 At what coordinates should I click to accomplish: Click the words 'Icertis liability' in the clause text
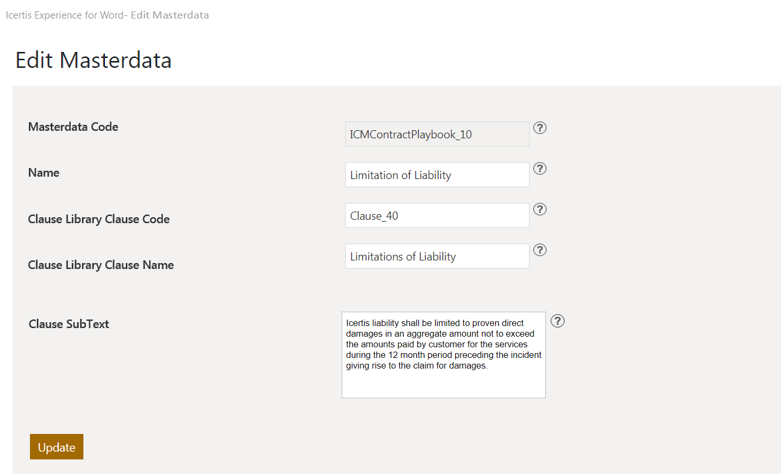372,323
